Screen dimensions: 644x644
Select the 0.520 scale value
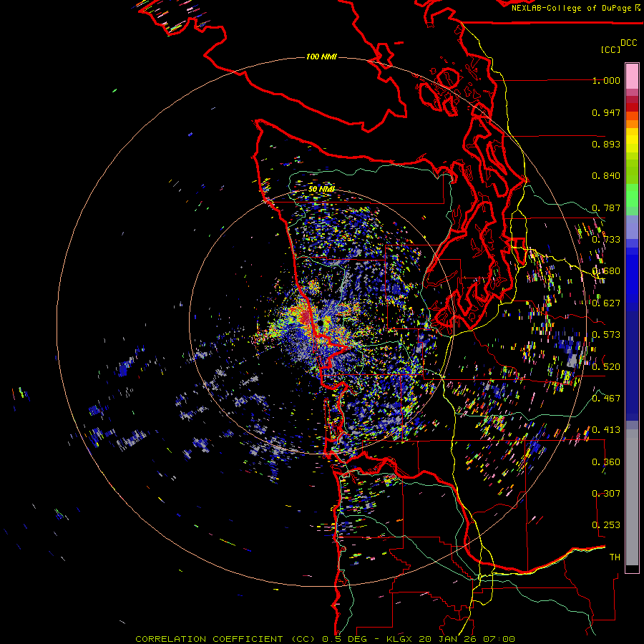point(606,366)
